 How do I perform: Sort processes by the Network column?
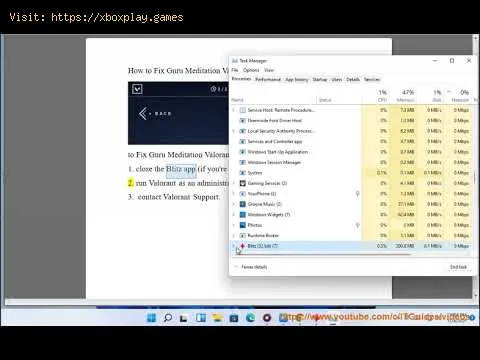pyautogui.click(x=459, y=96)
